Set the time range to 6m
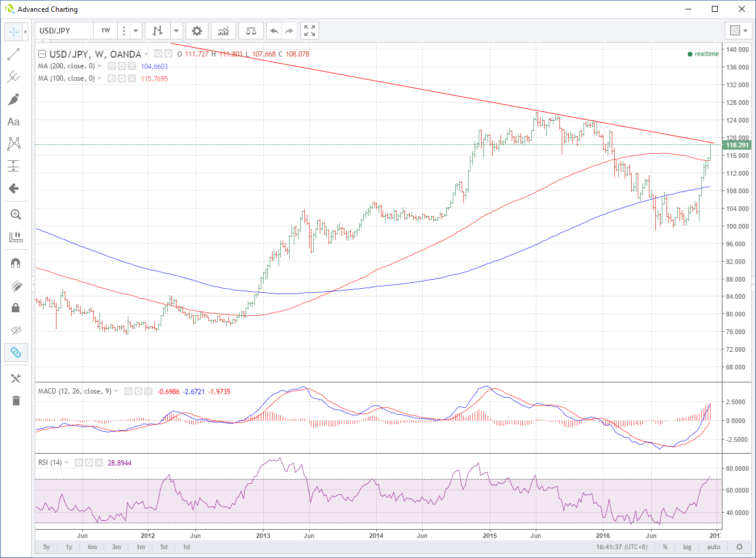This screenshot has width=756, height=558. tap(92, 547)
